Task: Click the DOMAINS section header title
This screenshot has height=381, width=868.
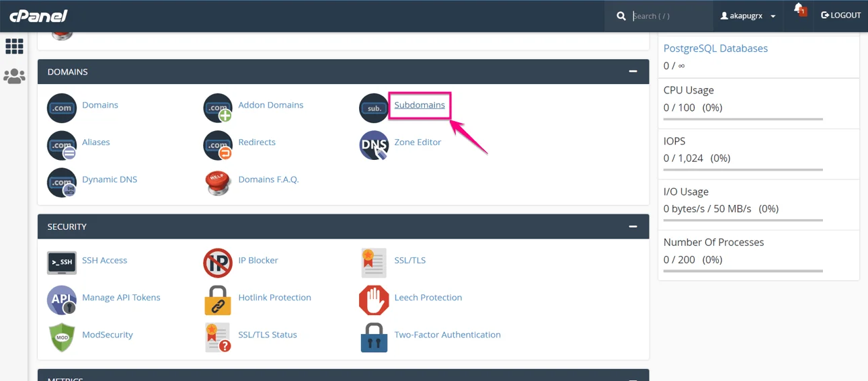Action: coord(67,71)
